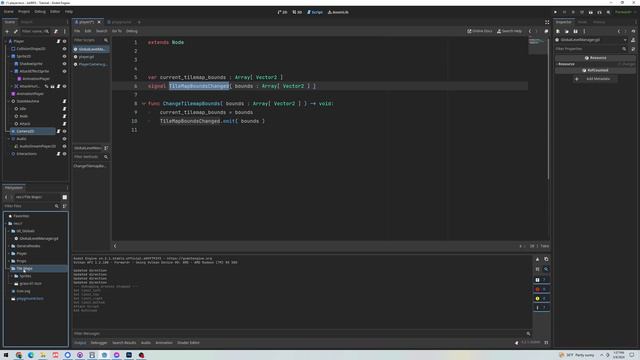Image resolution: width=640 pixels, height=360 pixels.
Task: Toggle visibility of the Sprite2D node
Action: [x=64, y=56]
